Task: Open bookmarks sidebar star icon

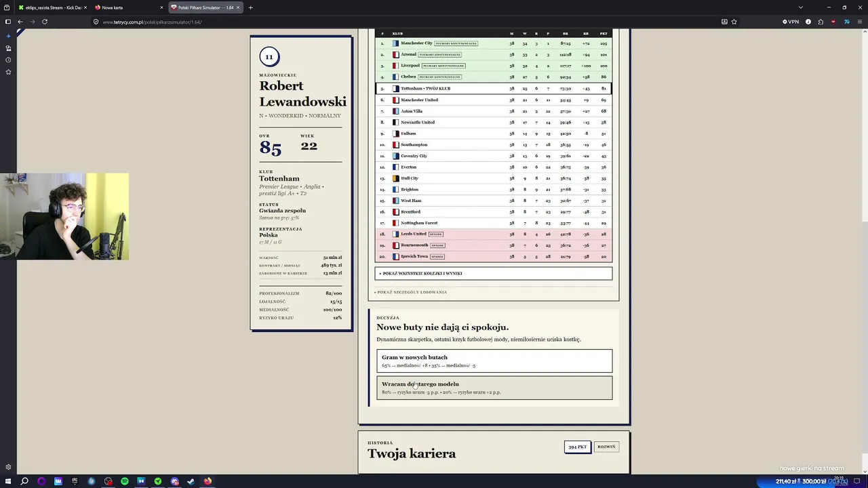Action: pos(8,71)
